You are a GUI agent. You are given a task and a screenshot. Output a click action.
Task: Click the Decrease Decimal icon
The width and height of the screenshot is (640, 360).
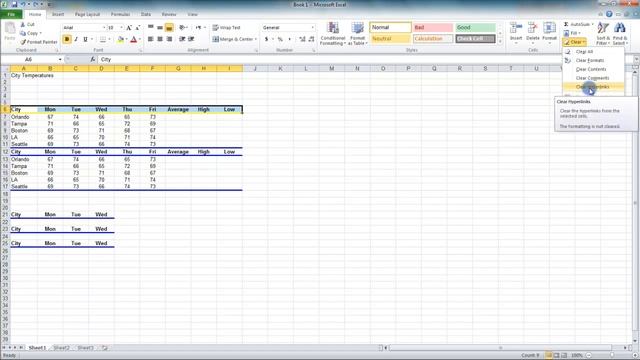311,39
